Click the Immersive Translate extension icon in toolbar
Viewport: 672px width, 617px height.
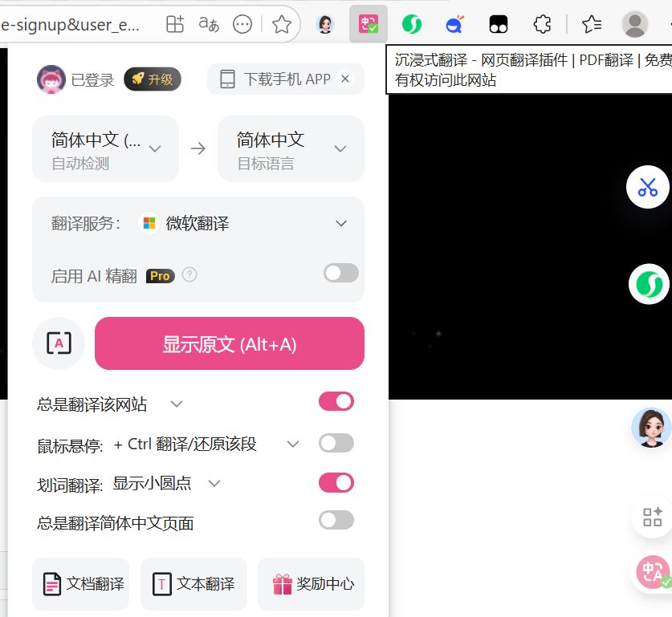369,24
